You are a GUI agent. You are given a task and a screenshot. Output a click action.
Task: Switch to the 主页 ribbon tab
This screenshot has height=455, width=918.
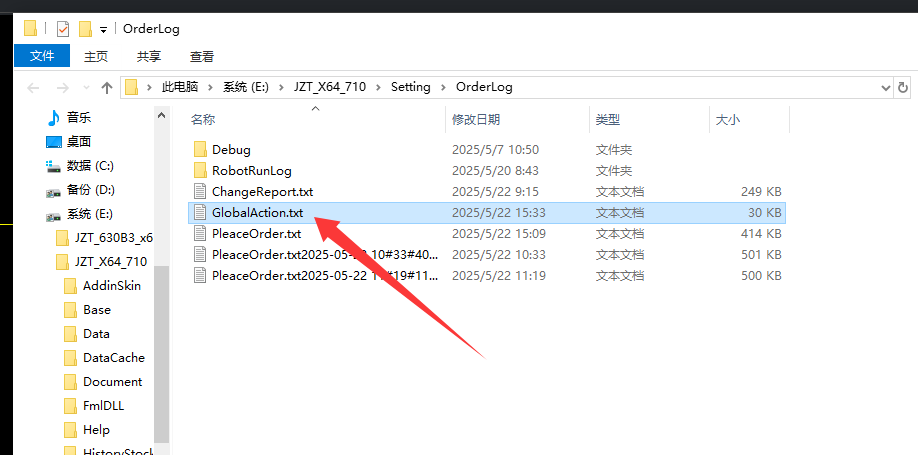[x=95, y=56]
